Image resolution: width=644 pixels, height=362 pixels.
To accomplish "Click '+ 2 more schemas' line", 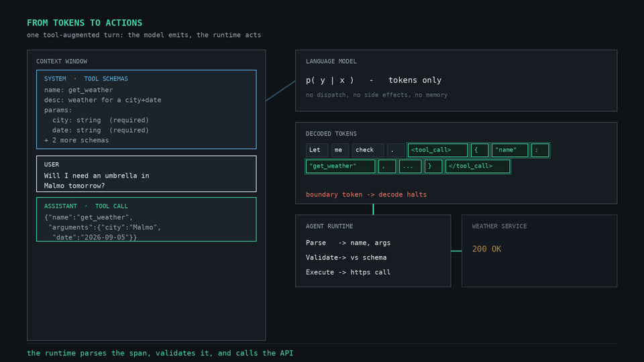I will point(76,140).
